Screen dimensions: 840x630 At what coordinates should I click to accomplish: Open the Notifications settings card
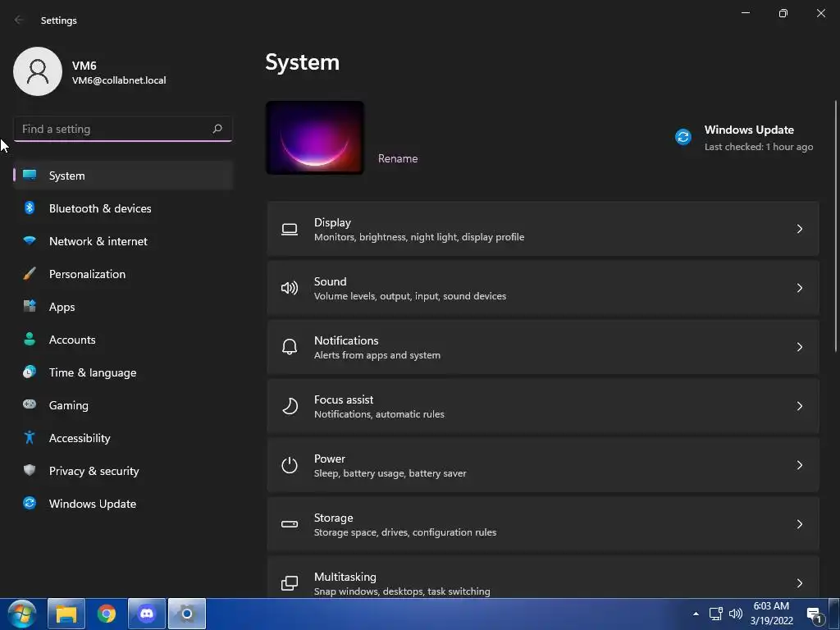543,347
